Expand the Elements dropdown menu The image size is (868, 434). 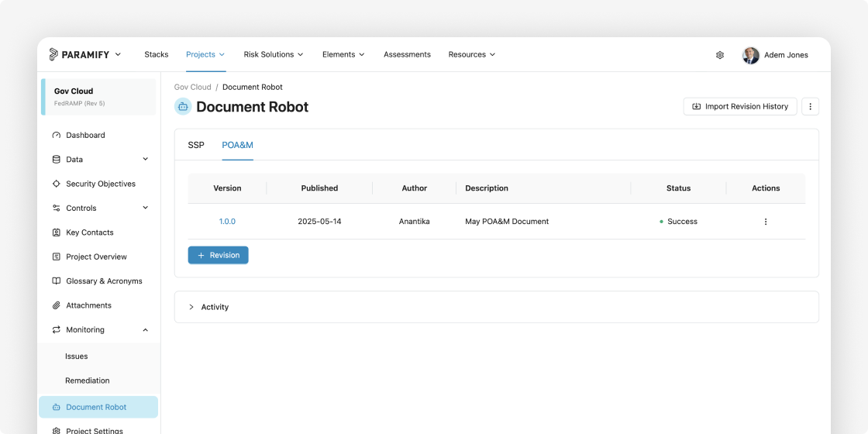point(343,54)
